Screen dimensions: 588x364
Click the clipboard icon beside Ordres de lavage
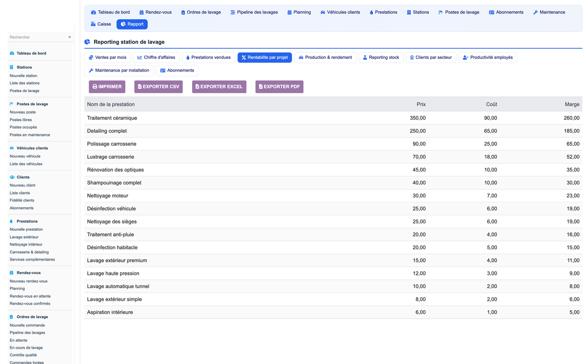pos(183,12)
